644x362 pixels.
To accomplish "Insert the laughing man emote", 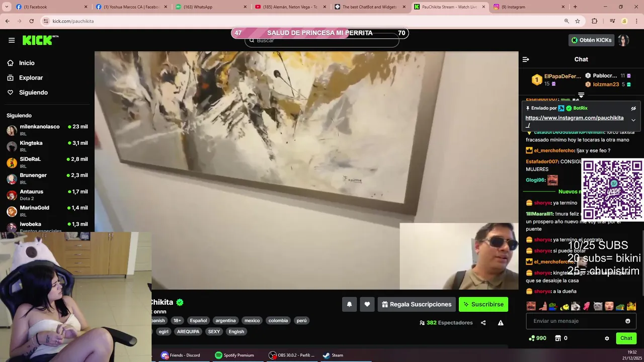I will click(531, 306).
